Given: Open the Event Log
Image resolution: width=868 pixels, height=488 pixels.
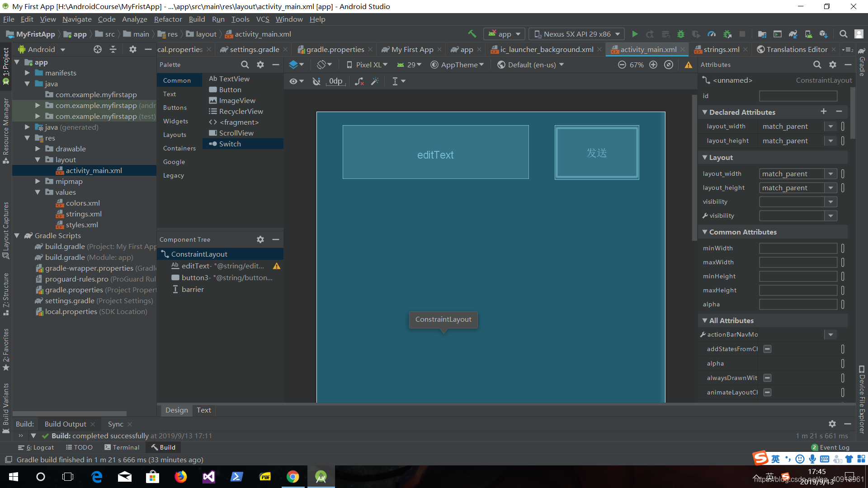Looking at the screenshot, I should tap(830, 447).
